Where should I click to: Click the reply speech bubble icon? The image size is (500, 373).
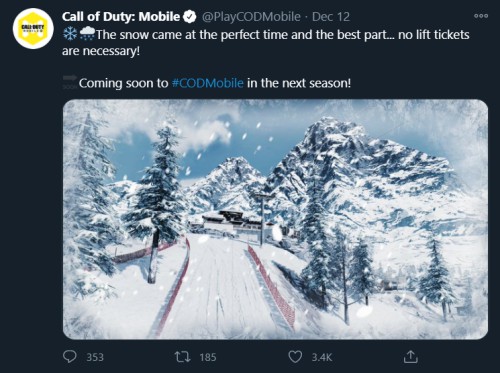pos(70,357)
